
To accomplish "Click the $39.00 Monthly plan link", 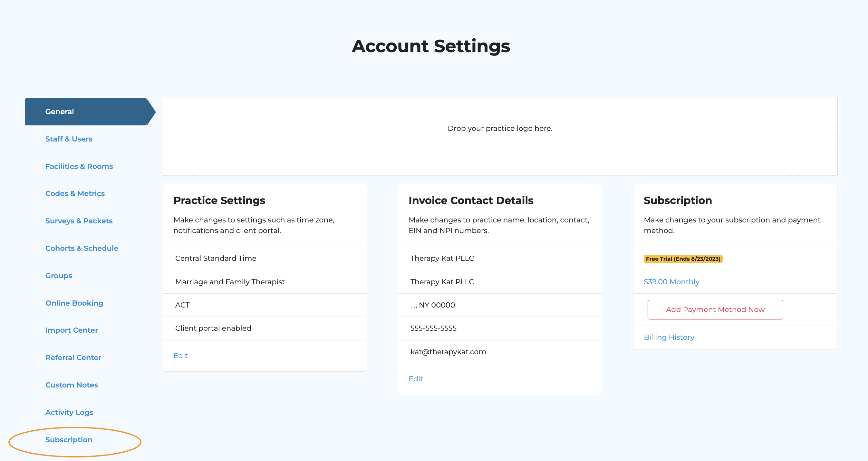I will (x=671, y=281).
